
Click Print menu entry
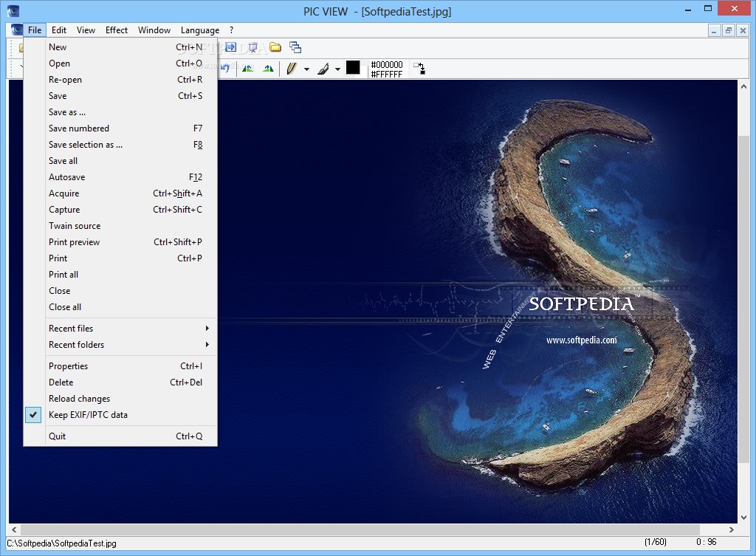120,258
